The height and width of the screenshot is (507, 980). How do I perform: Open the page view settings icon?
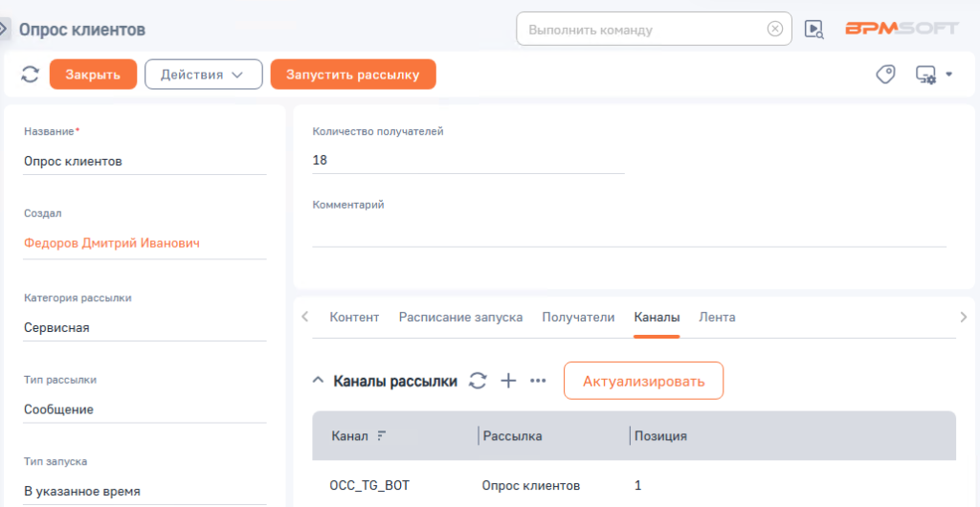pyautogui.click(x=925, y=75)
